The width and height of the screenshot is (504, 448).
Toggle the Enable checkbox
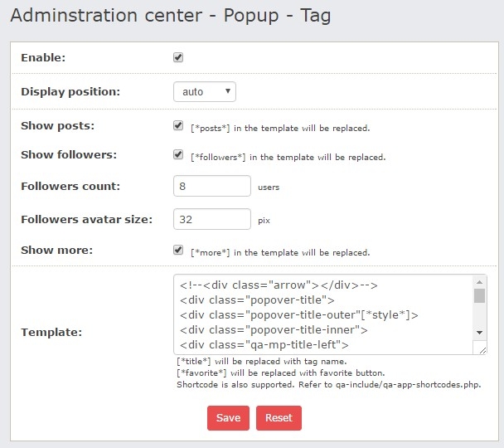pos(178,58)
